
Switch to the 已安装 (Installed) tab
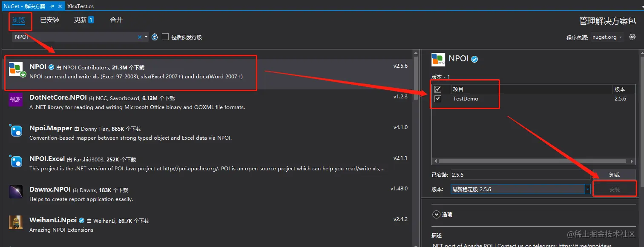50,20
